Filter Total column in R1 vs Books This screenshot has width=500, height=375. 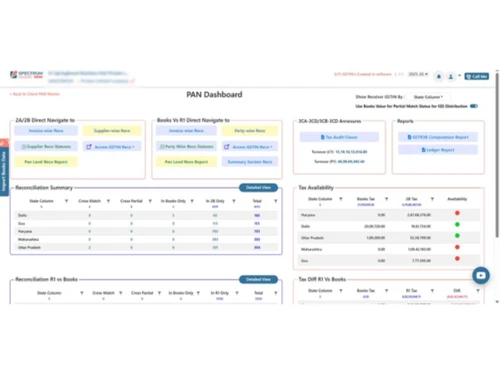click(x=276, y=293)
